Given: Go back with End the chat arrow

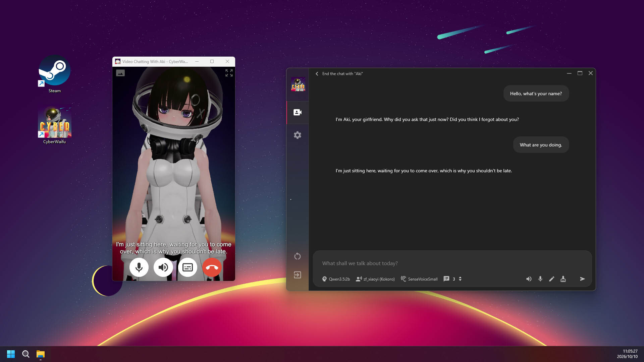Looking at the screenshot, I should point(317,74).
